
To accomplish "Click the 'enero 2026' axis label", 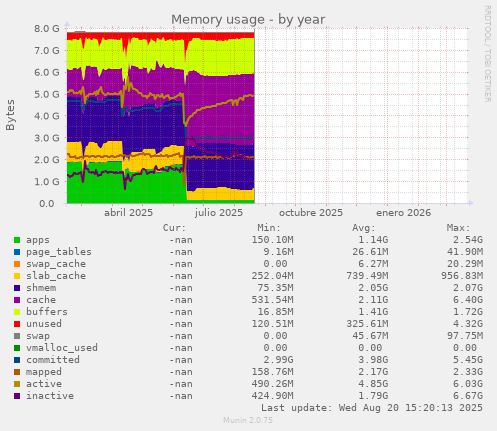I will tap(404, 213).
